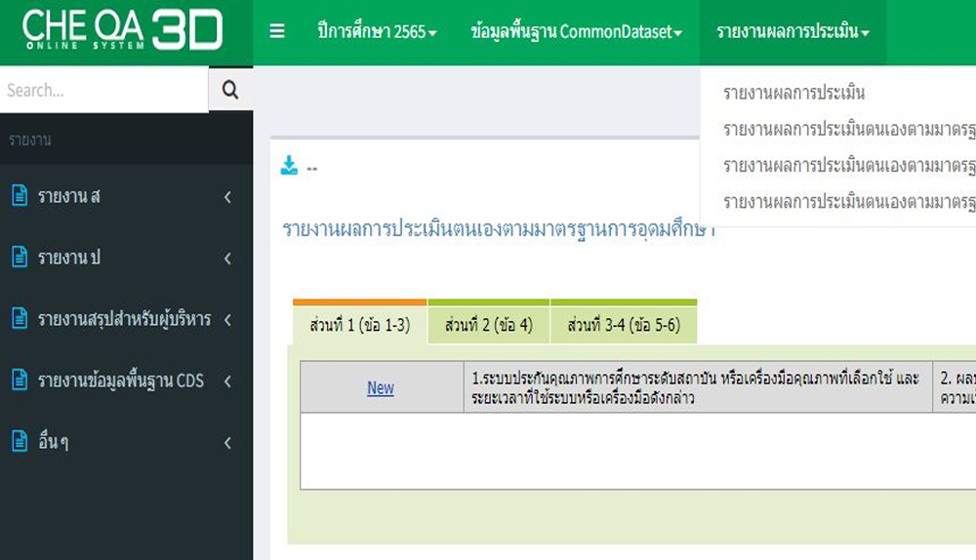This screenshot has height=560, width=976.
Task: Switch to ส่วนที่ 3-4 (ข้อ 5-6) tab
Action: pyautogui.click(x=623, y=325)
